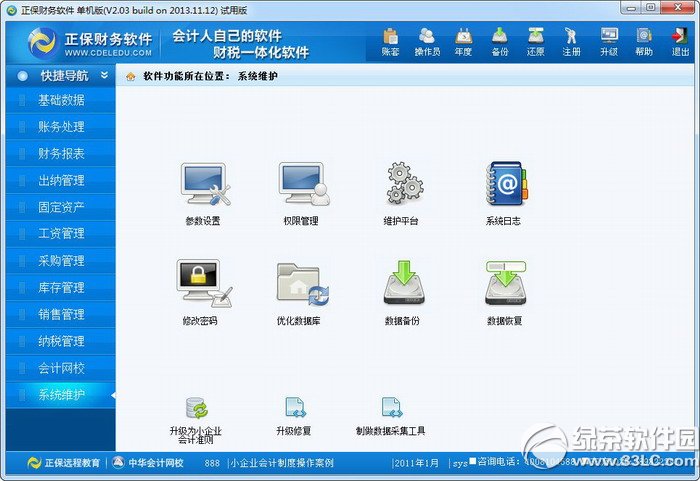Minimize the 正保财务软件 window
Screen dimensions: 700x481
[631, 8]
